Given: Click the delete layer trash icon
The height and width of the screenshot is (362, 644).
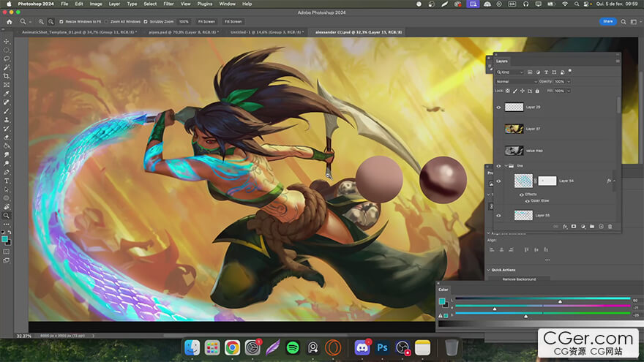Looking at the screenshot, I should click(x=609, y=227).
